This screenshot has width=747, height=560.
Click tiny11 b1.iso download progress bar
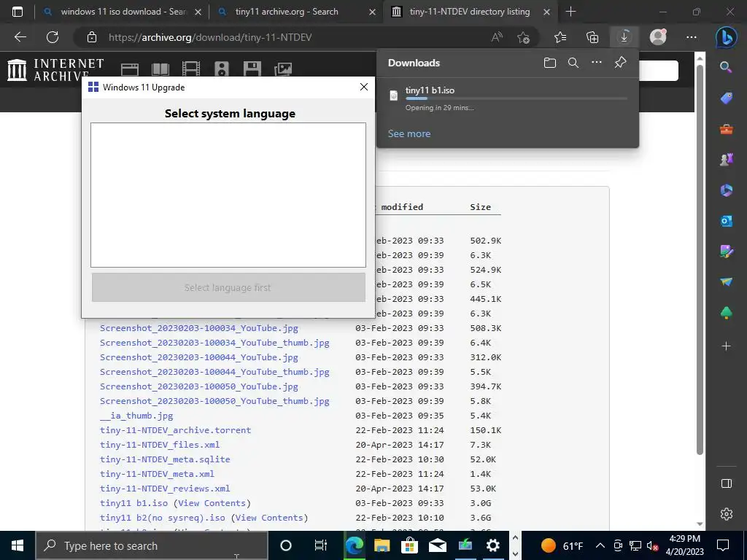[x=516, y=98]
